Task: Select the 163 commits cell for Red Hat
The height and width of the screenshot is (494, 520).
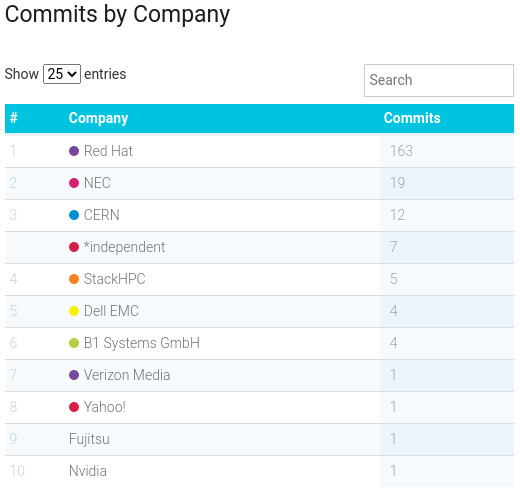Action: [x=447, y=151]
